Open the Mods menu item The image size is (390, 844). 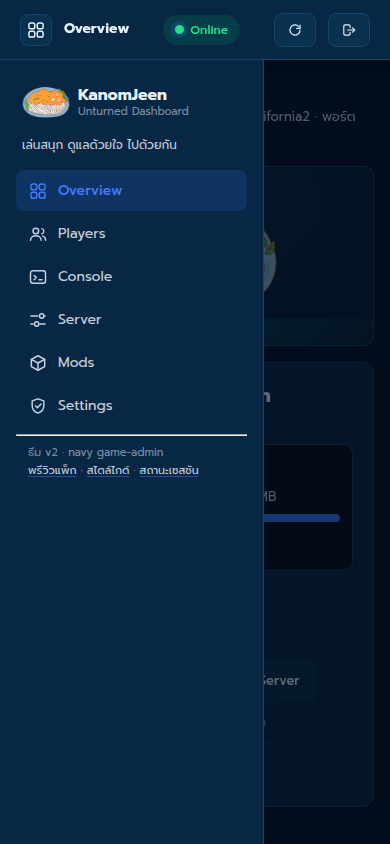point(131,363)
